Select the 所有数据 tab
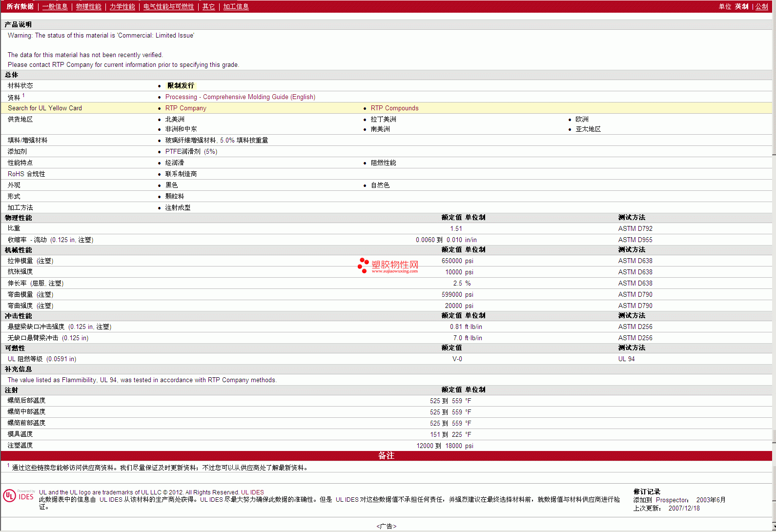776x532 pixels. [x=20, y=6]
